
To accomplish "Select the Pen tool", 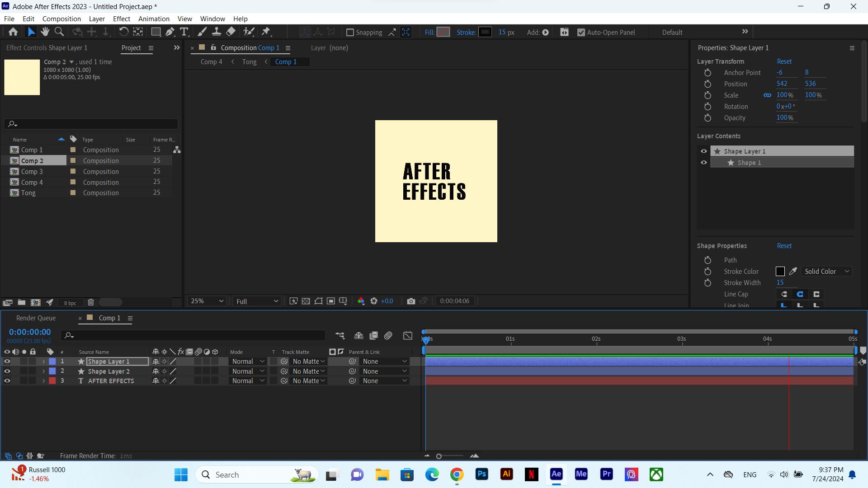I will click(x=170, y=32).
